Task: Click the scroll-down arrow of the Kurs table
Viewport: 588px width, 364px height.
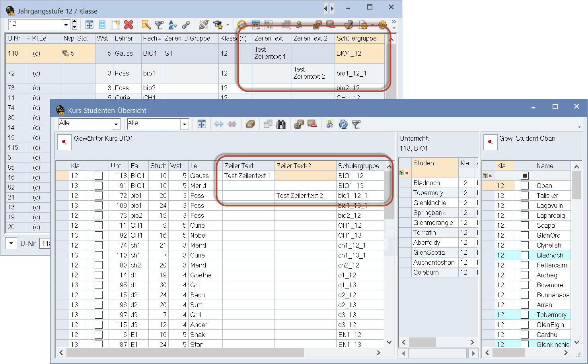Action: [389, 342]
